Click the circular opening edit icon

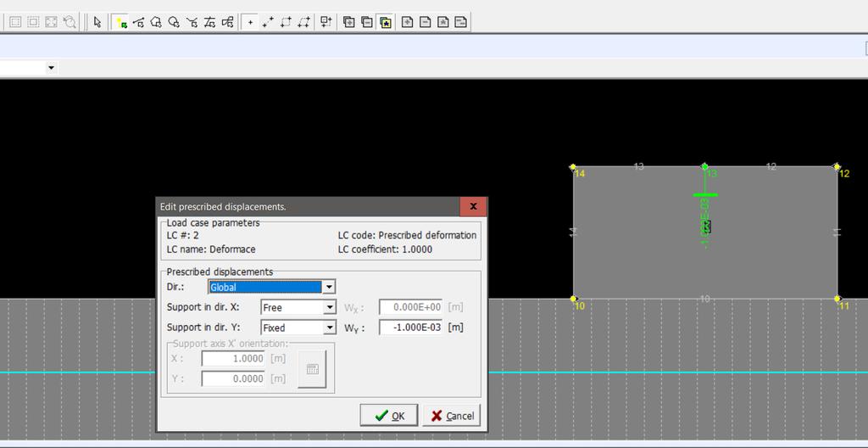click(x=175, y=22)
